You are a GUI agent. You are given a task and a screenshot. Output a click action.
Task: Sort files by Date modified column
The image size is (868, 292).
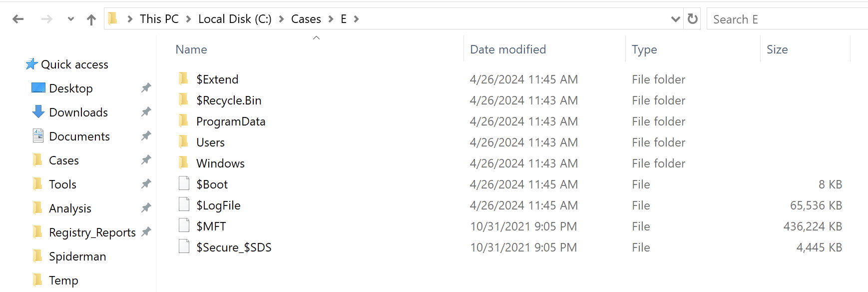pyautogui.click(x=508, y=49)
